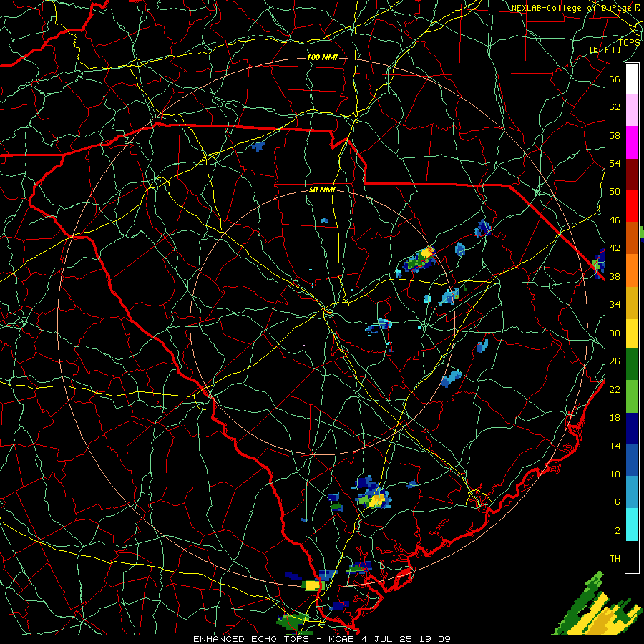644x644 pixels.
Task: Click the "[K FT]" units label
Action: pyautogui.click(x=605, y=49)
